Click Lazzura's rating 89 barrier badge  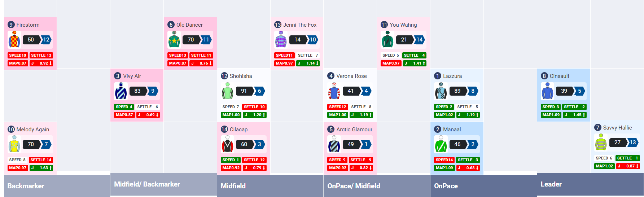[457, 91]
